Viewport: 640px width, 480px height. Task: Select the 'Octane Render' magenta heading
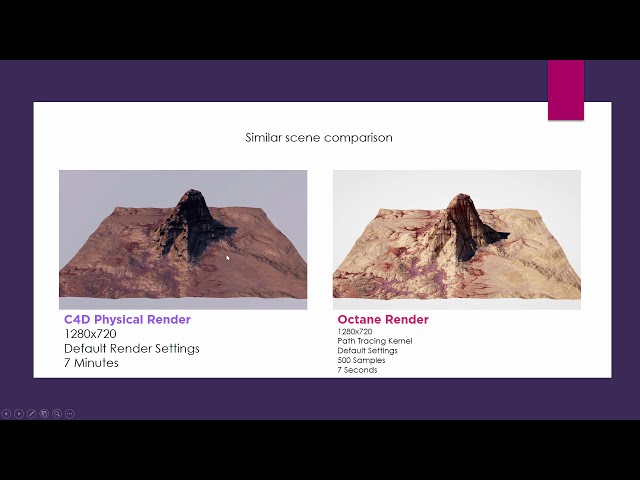[383, 320]
